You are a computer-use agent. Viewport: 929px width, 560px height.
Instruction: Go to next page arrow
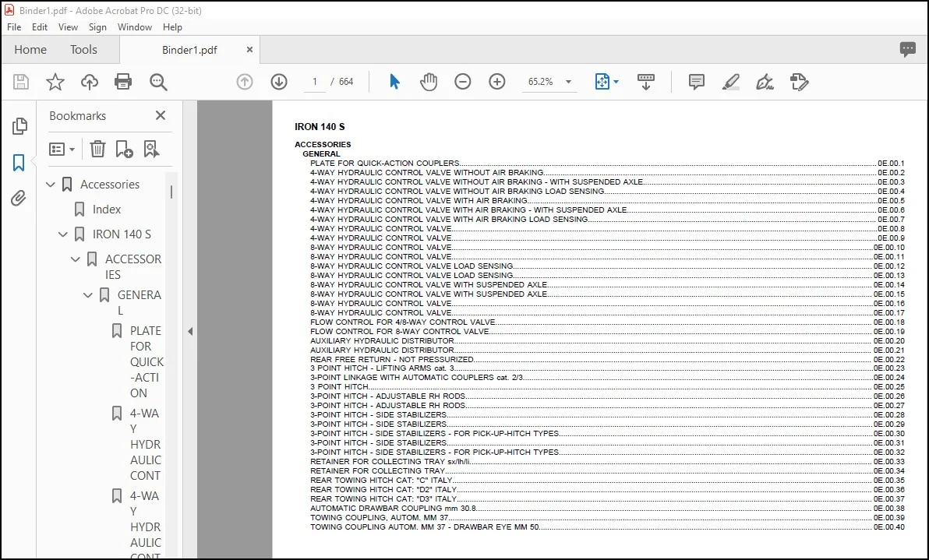coord(279,82)
